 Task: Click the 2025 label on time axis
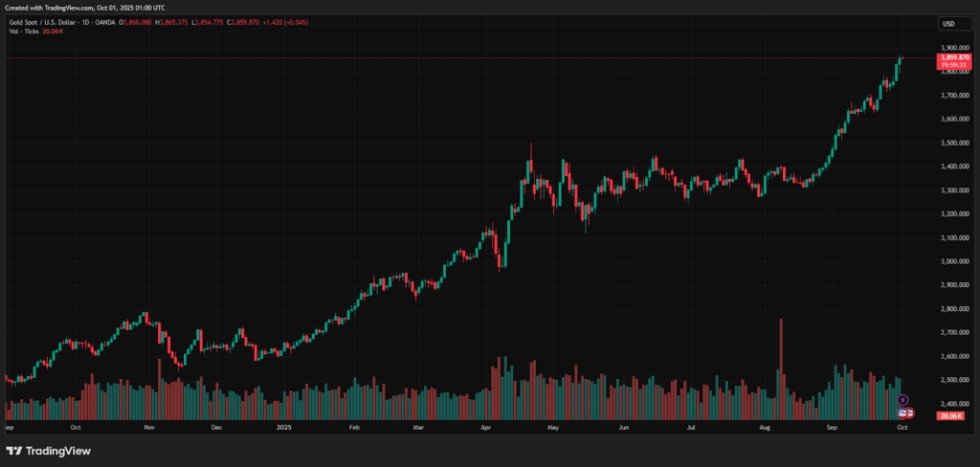[285, 430]
